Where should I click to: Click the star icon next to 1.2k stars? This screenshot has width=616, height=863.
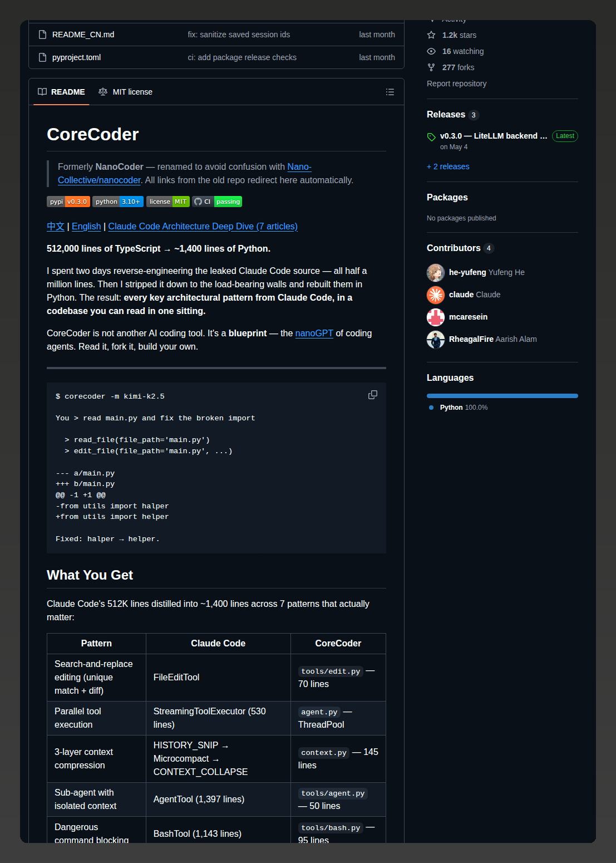coord(431,35)
